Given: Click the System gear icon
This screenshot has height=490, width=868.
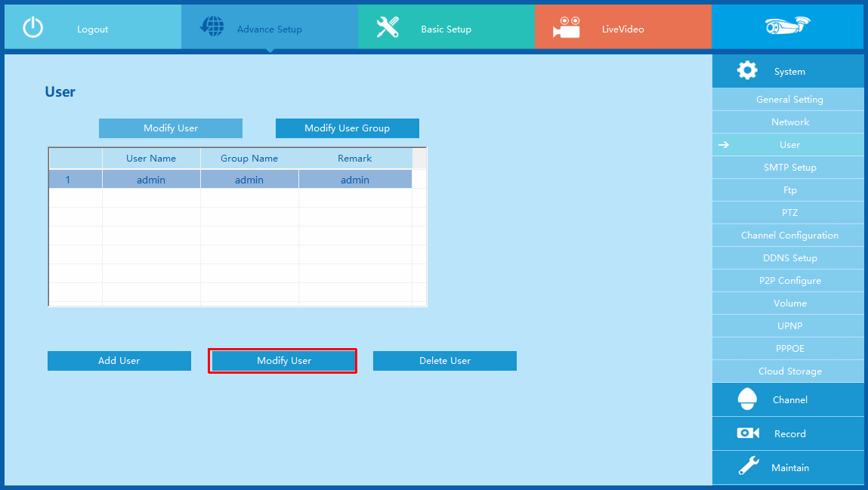Looking at the screenshot, I should pos(747,71).
